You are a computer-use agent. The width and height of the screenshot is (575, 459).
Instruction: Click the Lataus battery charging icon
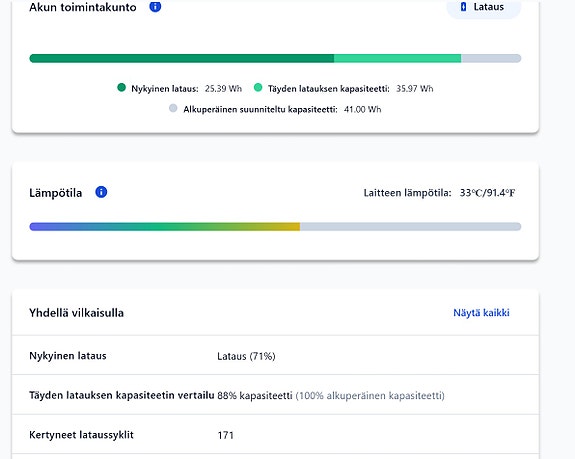point(463,7)
